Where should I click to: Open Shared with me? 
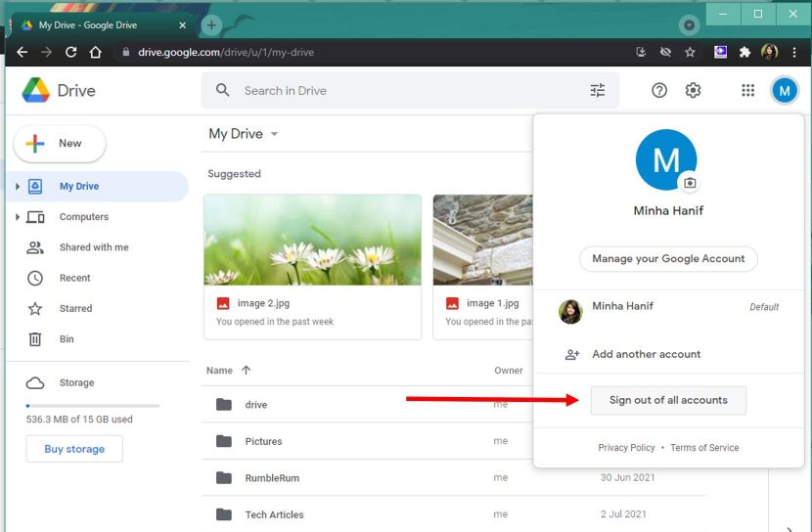tap(98, 247)
